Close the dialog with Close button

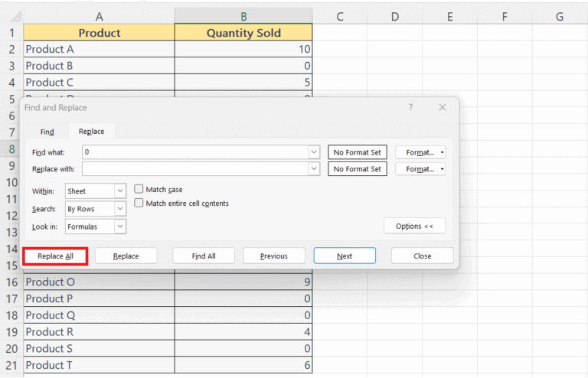click(422, 256)
